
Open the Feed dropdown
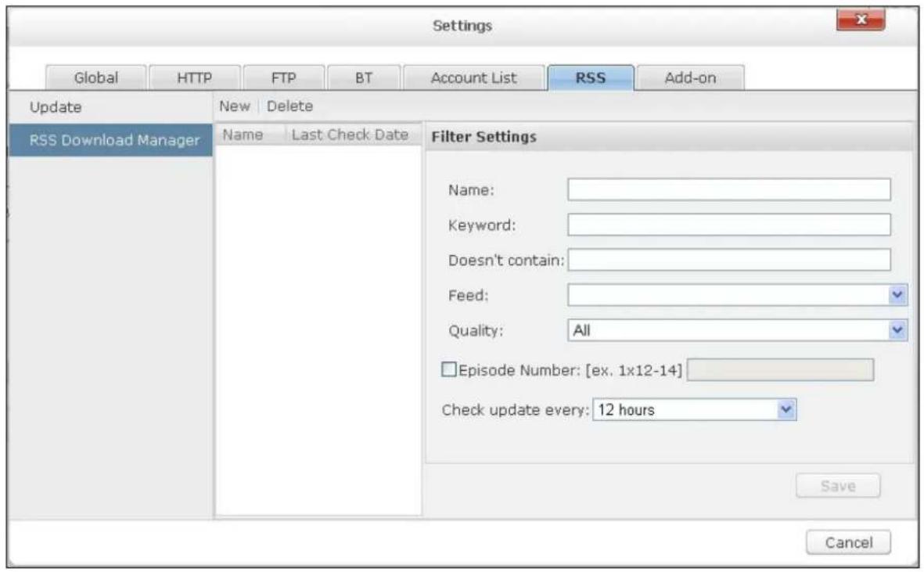tap(737, 294)
